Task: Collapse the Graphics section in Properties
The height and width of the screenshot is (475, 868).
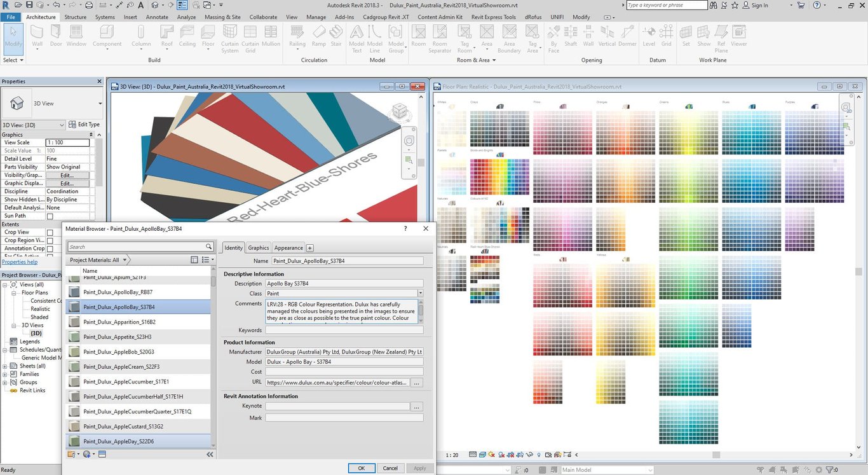Action: (x=91, y=135)
